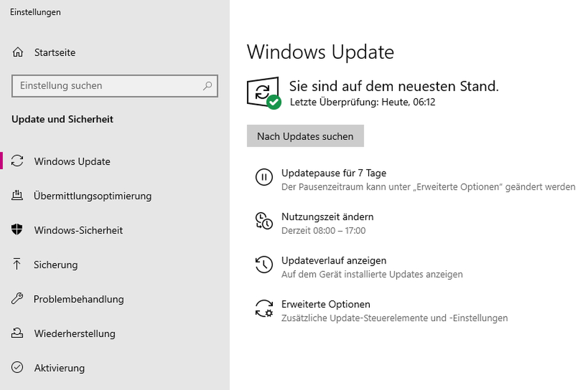Click the history icon beside Updateverlauf anzeigen

[x=264, y=264]
